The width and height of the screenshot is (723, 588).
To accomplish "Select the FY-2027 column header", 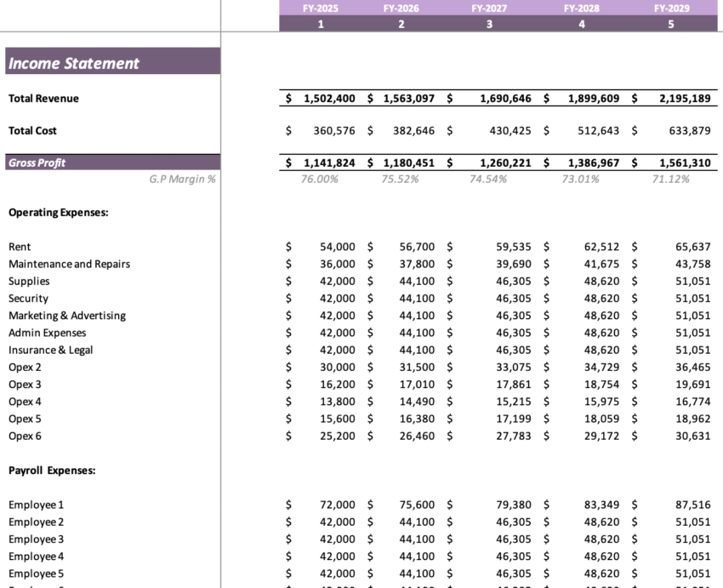I will (490, 8).
